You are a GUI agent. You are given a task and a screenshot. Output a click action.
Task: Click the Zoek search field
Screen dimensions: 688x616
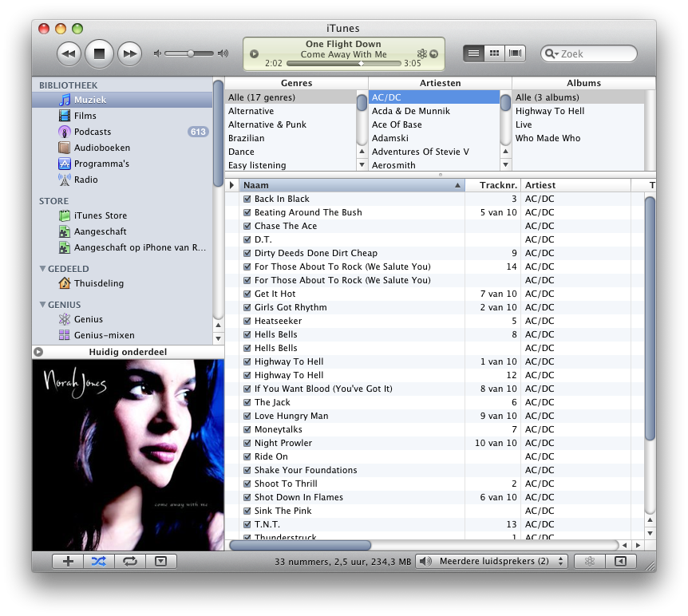point(595,53)
